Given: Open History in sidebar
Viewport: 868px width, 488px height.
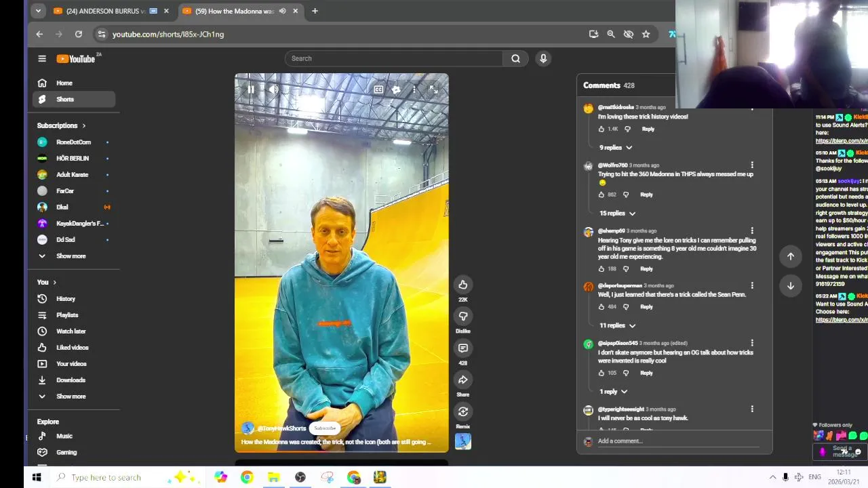Looking at the screenshot, I should click(74, 299).
